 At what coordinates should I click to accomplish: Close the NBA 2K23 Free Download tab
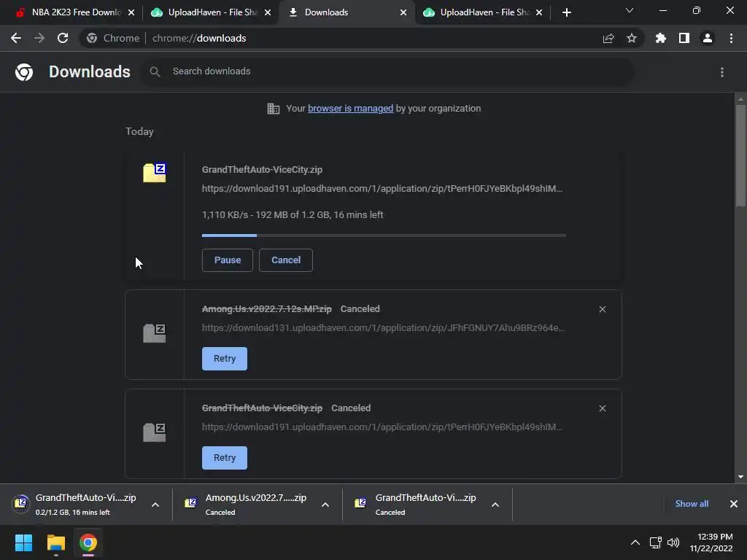click(x=131, y=12)
